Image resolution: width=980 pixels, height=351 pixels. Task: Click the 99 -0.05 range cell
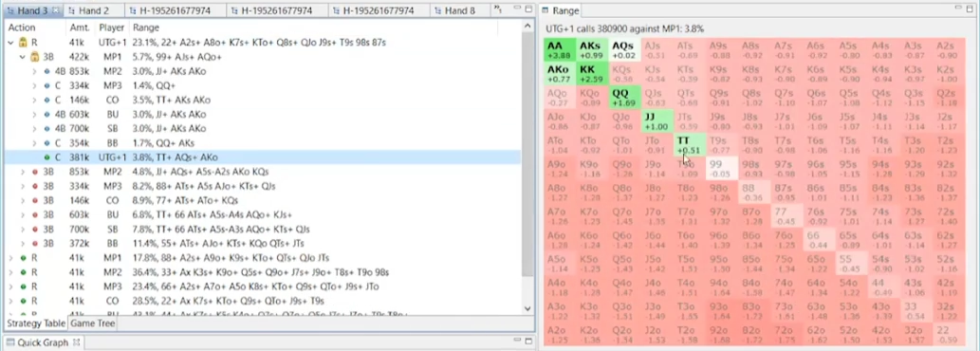click(723, 169)
